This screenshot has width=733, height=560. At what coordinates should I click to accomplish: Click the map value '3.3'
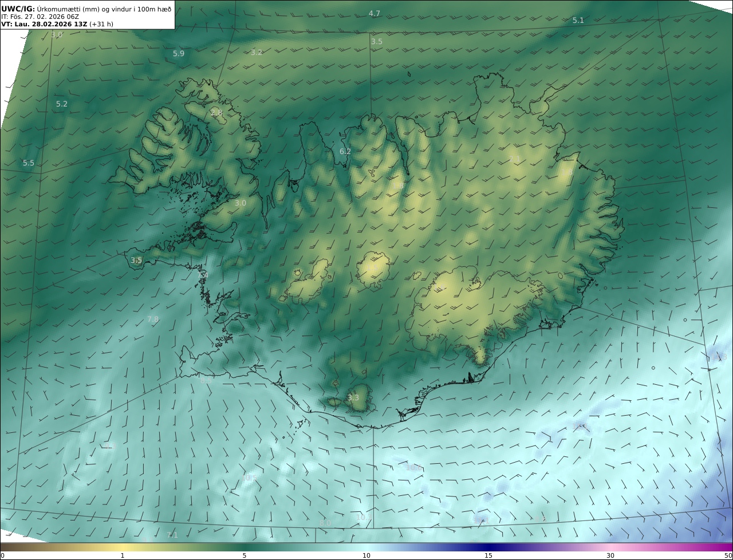click(x=353, y=398)
